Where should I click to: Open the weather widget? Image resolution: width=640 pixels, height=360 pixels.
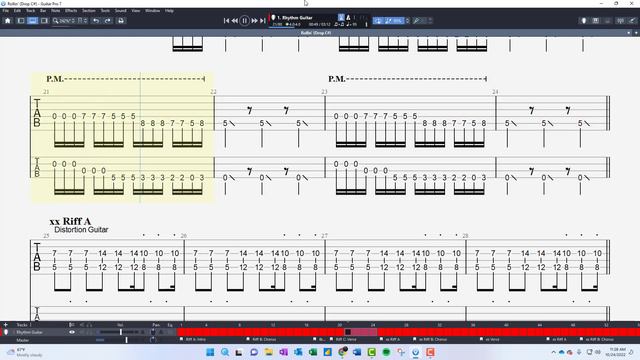click(24, 352)
